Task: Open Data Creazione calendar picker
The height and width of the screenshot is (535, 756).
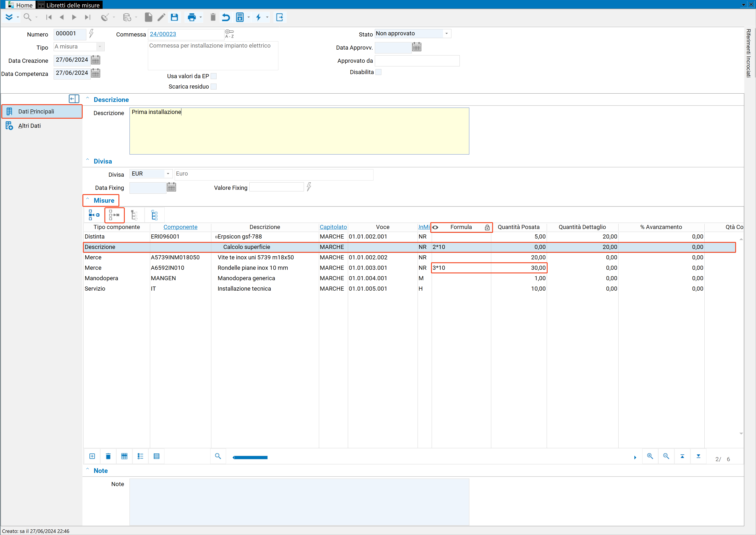Action: pos(96,60)
